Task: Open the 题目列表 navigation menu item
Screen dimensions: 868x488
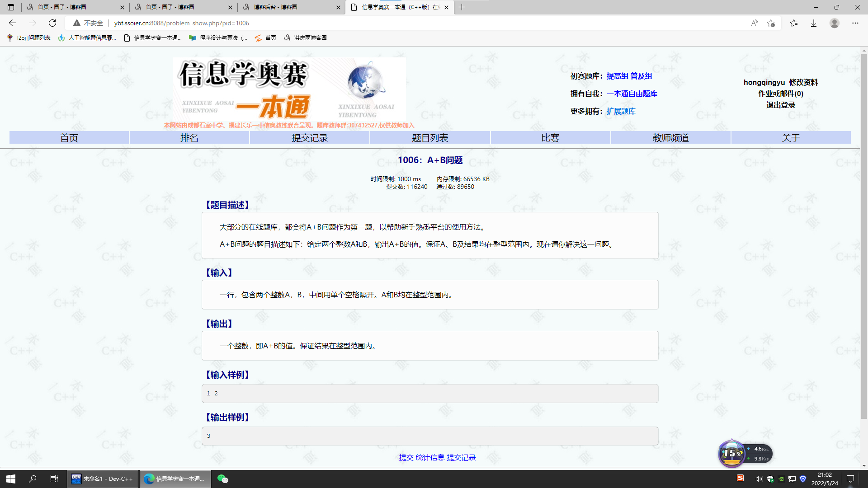Action: 430,138
